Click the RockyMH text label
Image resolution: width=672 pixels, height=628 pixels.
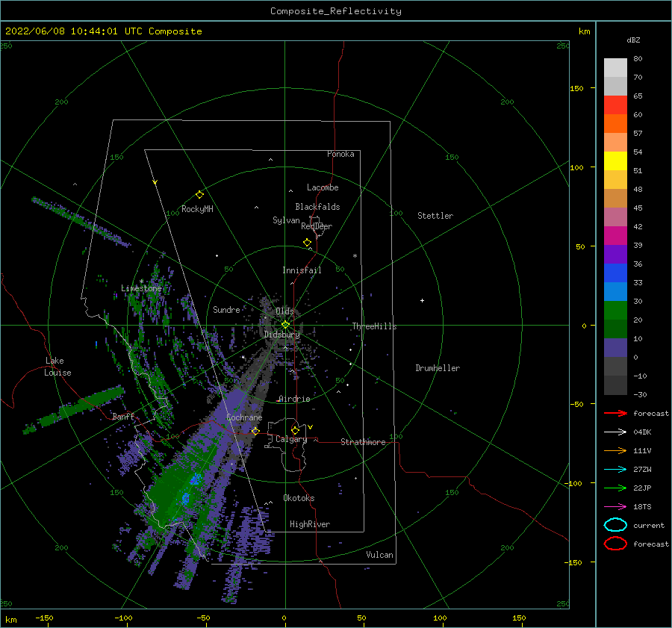[x=197, y=209]
